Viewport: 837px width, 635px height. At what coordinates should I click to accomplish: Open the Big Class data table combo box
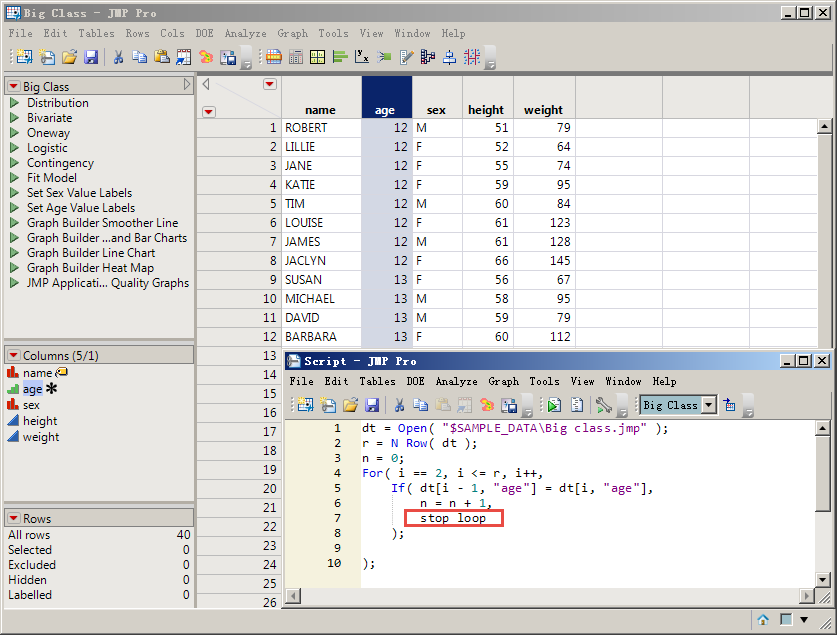(x=709, y=405)
